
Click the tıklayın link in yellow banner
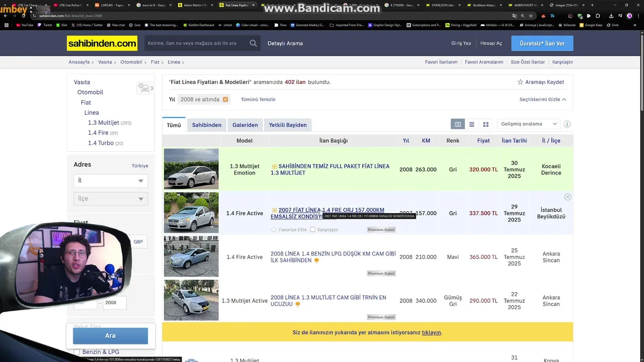click(431, 332)
